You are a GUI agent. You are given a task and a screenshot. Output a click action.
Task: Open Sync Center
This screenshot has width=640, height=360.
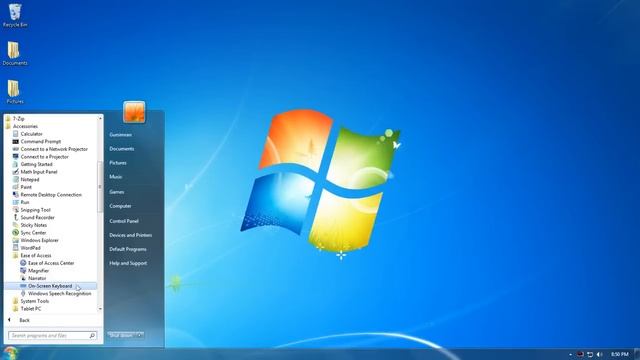tap(29, 233)
